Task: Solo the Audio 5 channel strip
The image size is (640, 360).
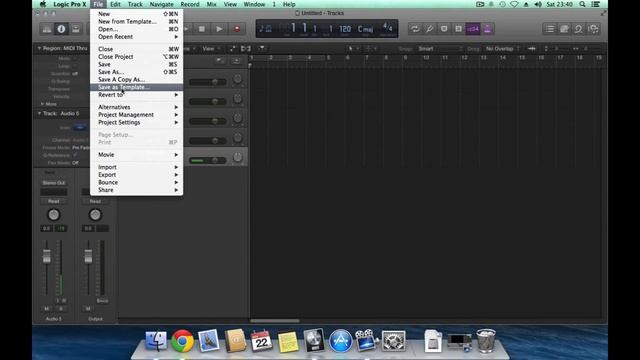Action: pyautogui.click(x=61, y=309)
